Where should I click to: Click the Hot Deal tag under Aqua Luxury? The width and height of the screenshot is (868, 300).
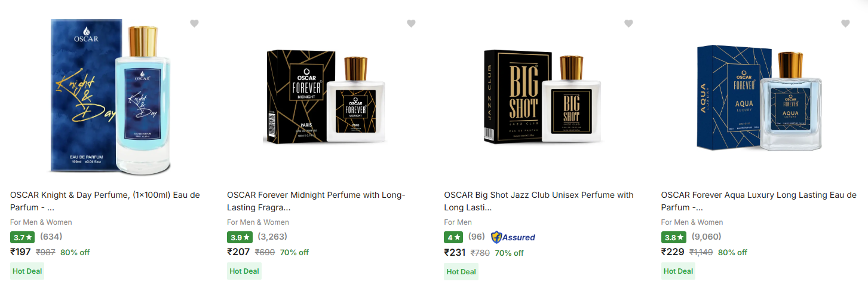tap(678, 271)
